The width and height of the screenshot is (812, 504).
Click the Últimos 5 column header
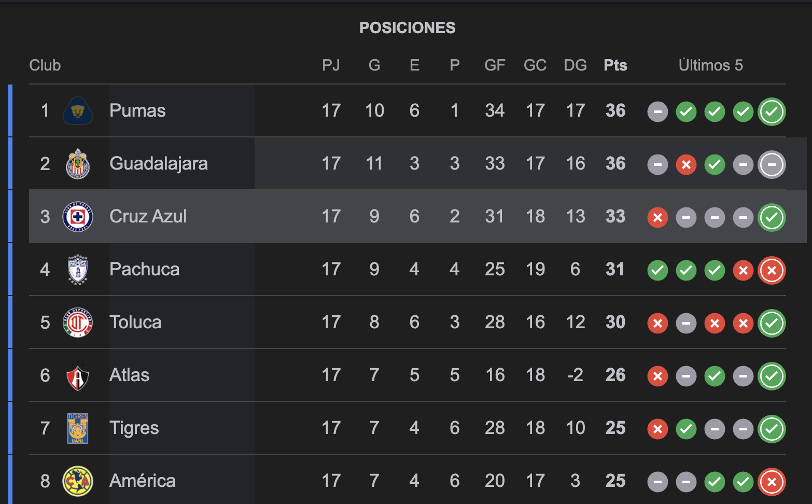point(710,65)
